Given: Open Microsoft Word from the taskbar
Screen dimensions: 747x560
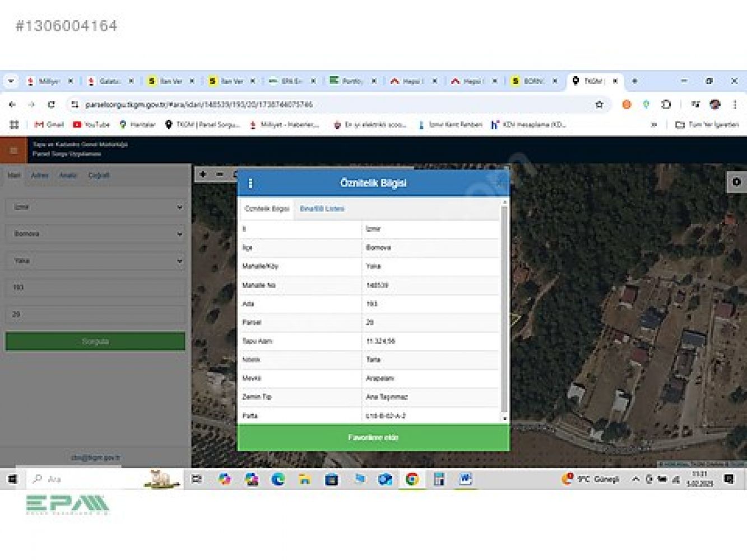Looking at the screenshot, I should point(465,479).
